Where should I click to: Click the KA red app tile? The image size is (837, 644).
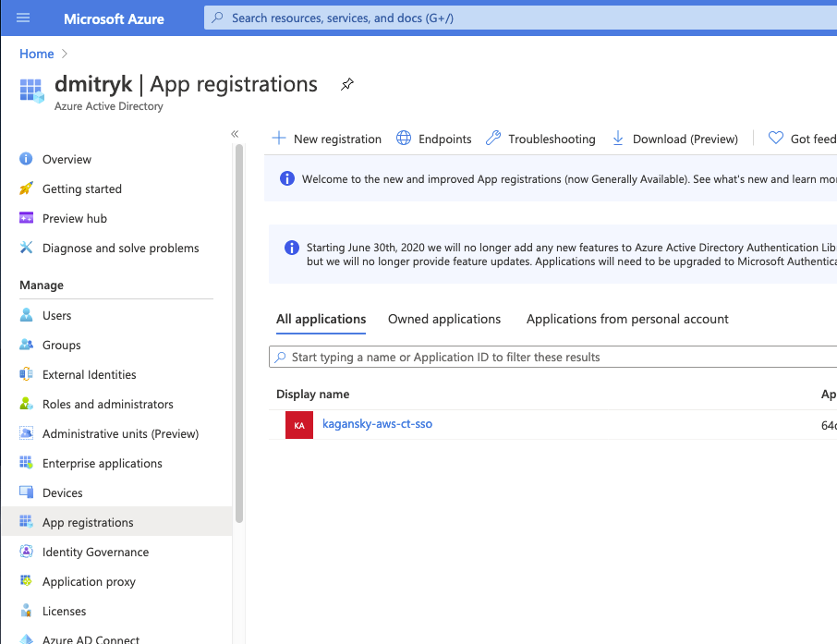(299, 425)
